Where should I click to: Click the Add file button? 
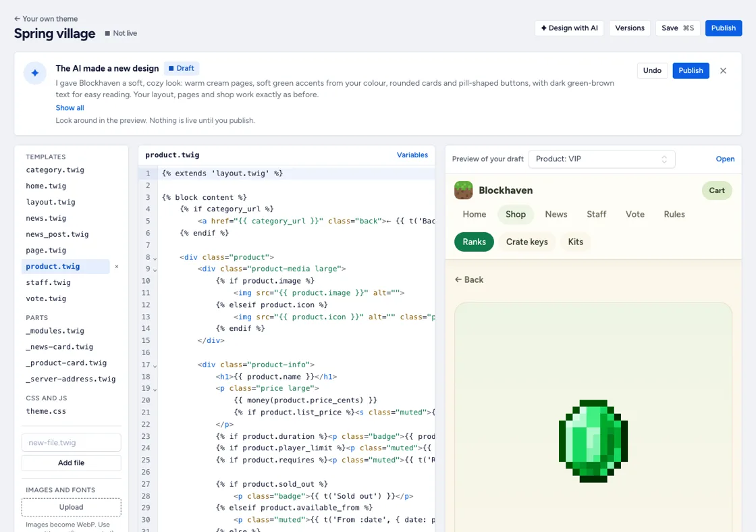72,462
